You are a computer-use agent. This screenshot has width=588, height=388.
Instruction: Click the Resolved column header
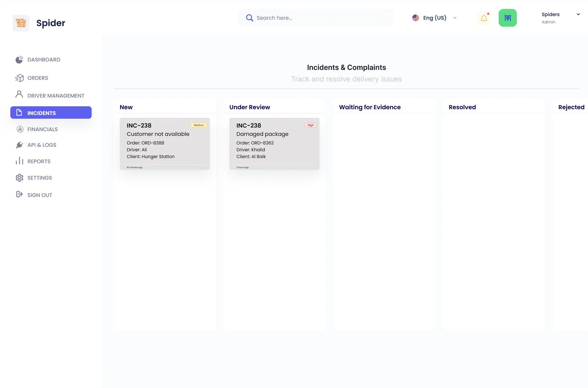(462, 107)
